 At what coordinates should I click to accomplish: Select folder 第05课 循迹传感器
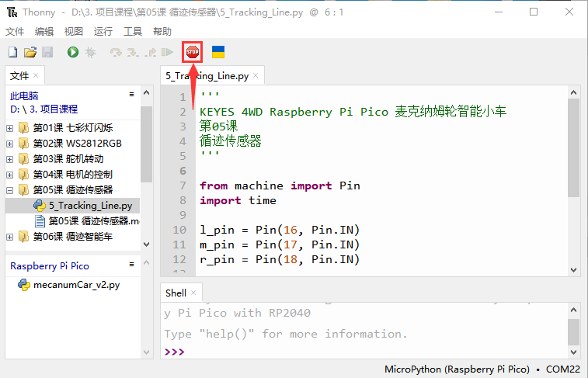(x=73, y=190)
